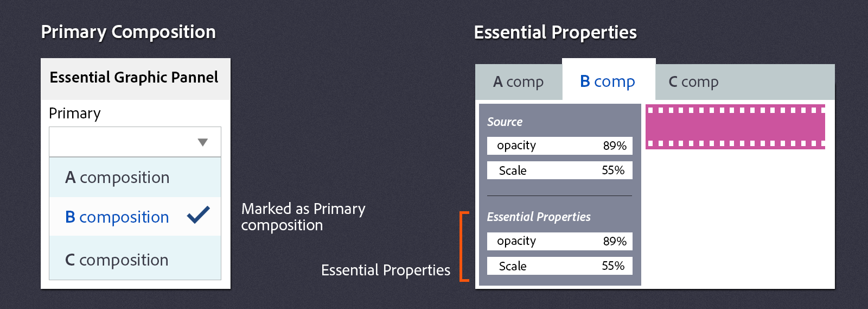The image size is (868, 309).
Task: Click the Source section heading
Action: [505, 122]
